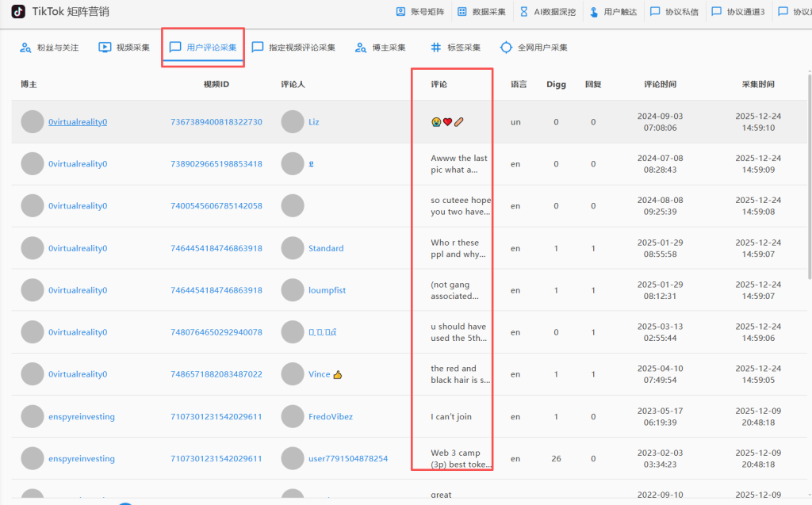Image resolution: width=812 pixels, height=505 pixels.
Task: Open video ID 7367389400818322730 link
Action: pos(216,122)
